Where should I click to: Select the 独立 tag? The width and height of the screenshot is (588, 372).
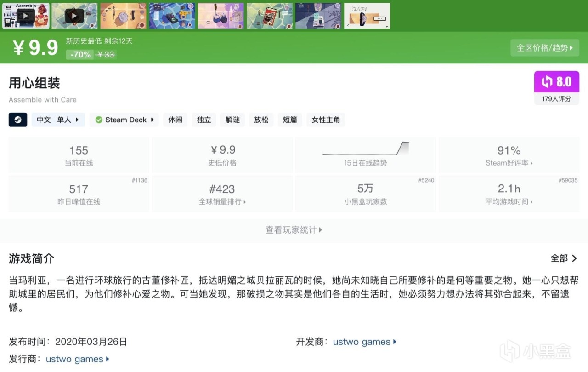click(x=204, y=120)
